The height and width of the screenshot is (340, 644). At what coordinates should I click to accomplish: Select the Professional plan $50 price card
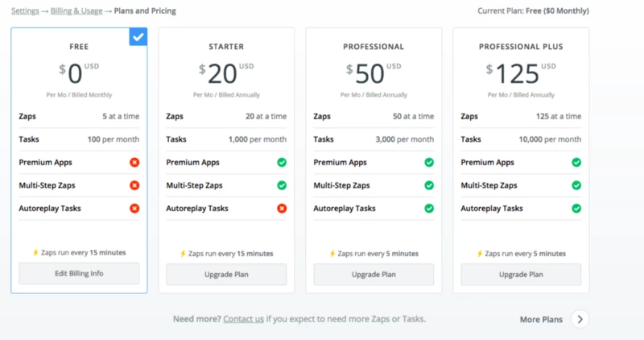tap(374, 74)
